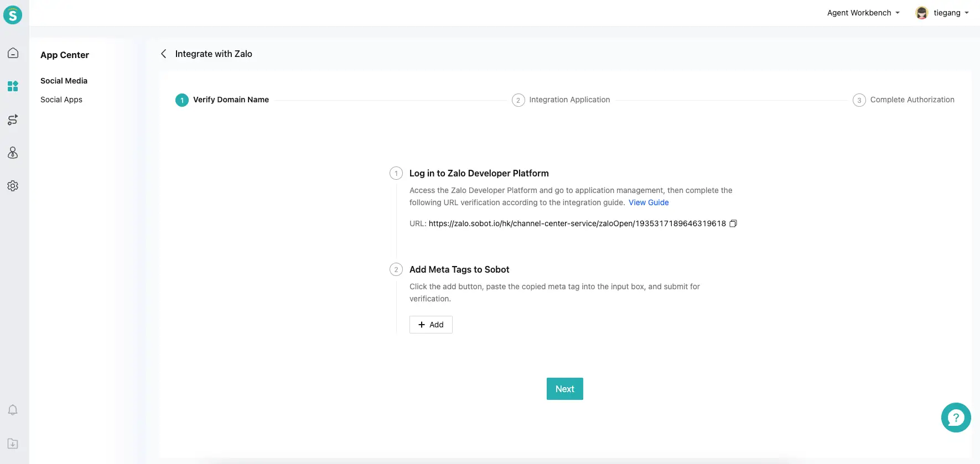Open the agents person icon in sidebar

[13, 153]
